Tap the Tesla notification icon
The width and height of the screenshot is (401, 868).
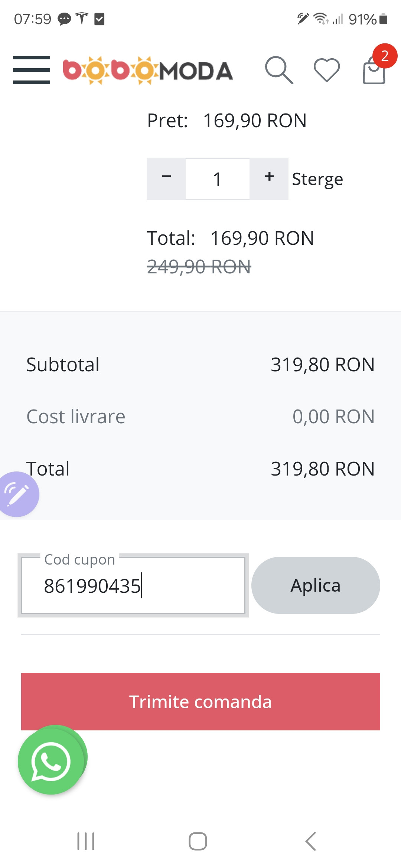(82, 19)
